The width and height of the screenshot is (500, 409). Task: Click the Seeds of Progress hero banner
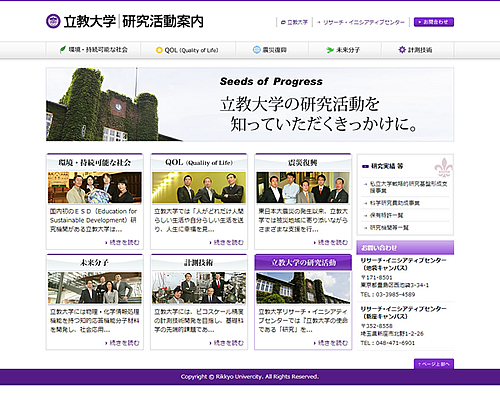[250, 104]
